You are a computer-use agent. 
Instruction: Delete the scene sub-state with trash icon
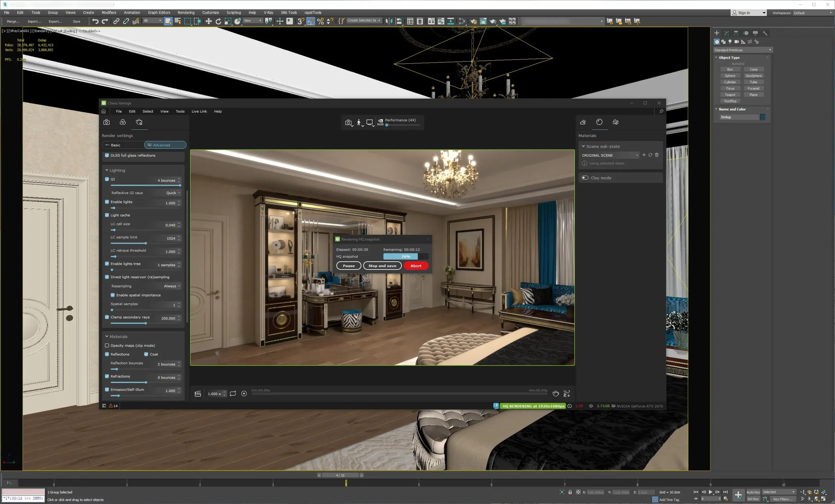coord(657,155)
